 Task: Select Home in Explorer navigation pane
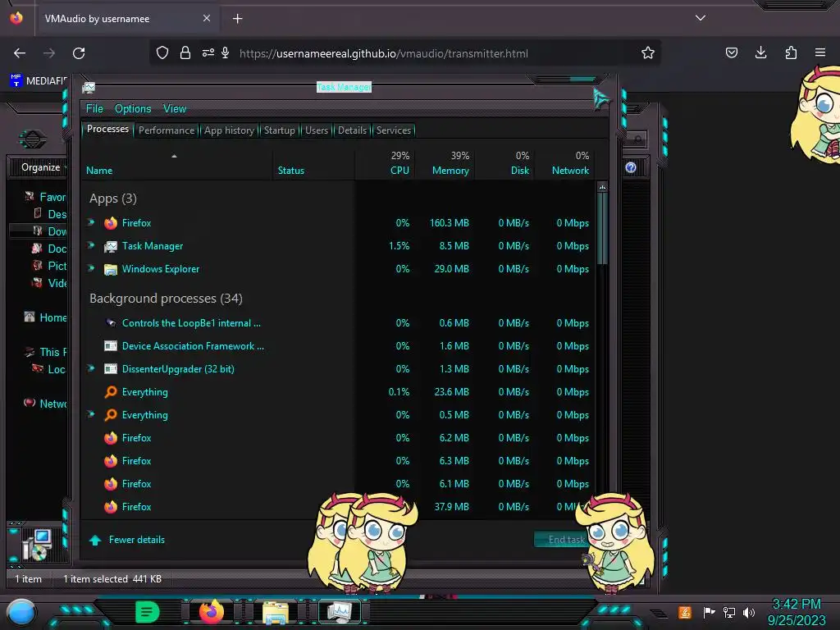[x=46, y=317]
